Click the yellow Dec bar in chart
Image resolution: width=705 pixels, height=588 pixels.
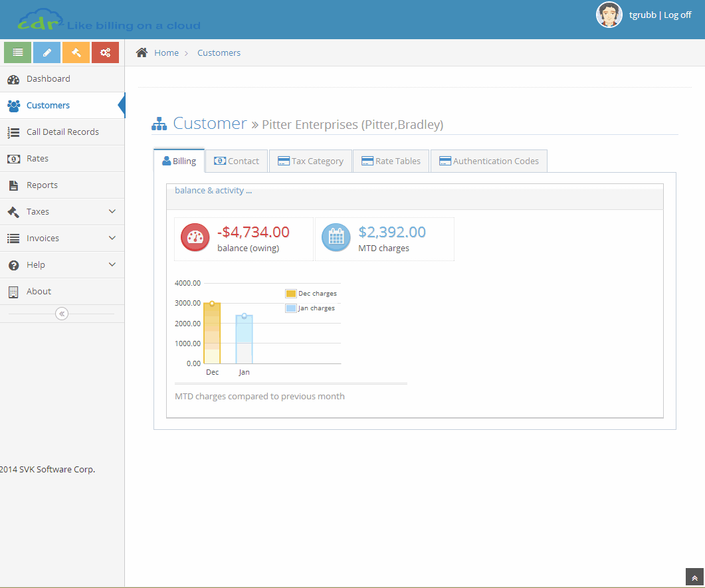coord(212,333)
